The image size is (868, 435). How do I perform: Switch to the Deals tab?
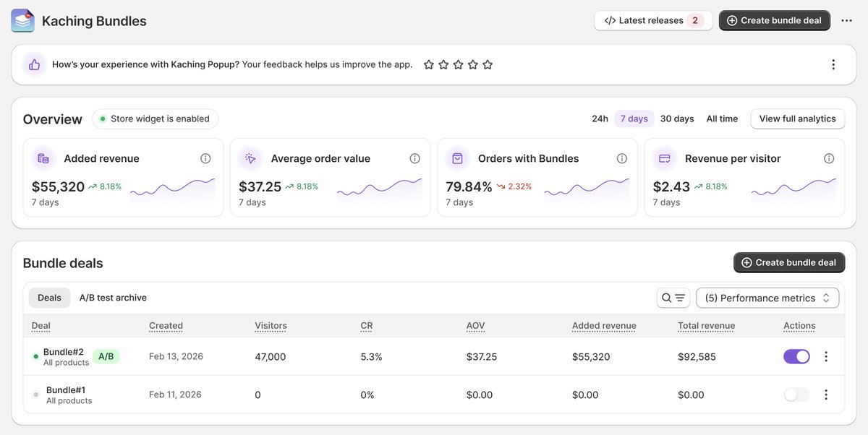point(50,298)
